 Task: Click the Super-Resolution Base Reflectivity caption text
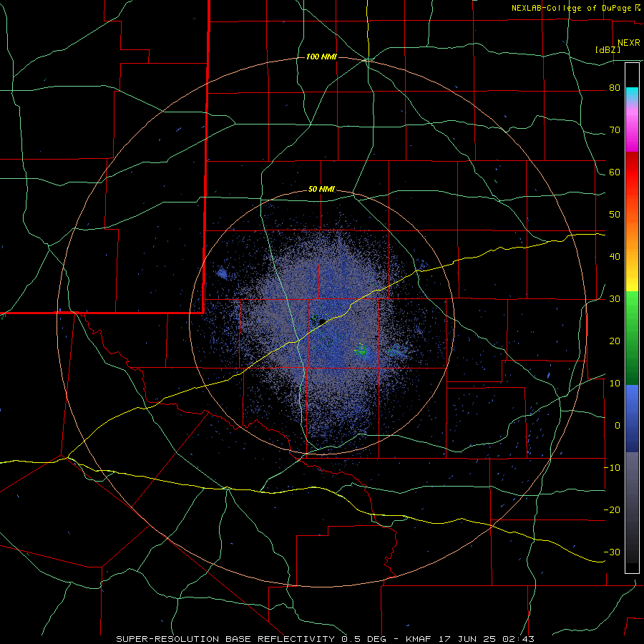point(225,639)
